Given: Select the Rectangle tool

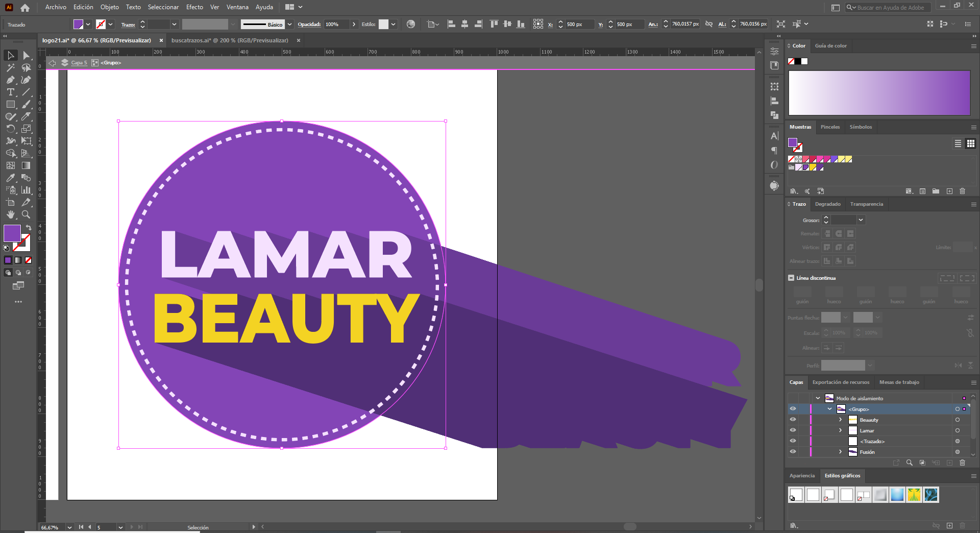Looking at the screenshot, I should pos(10,104).
